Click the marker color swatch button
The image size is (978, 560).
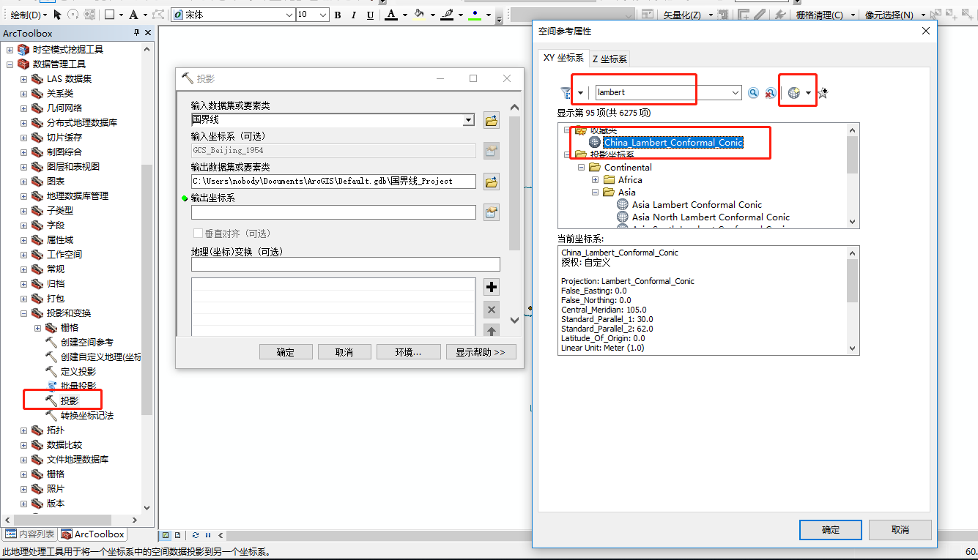point(476,15)
